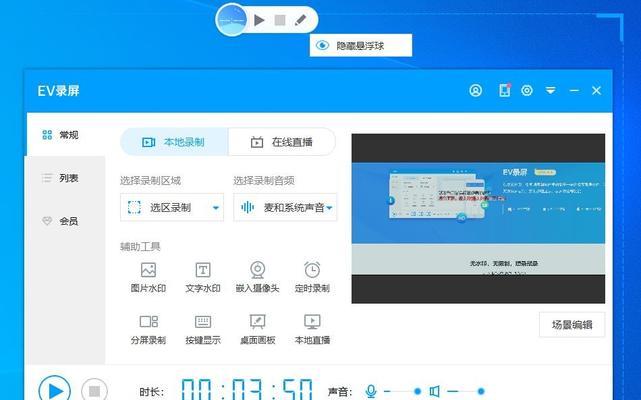
Task: Start recording with the large play button
Action: pos(54,389)
